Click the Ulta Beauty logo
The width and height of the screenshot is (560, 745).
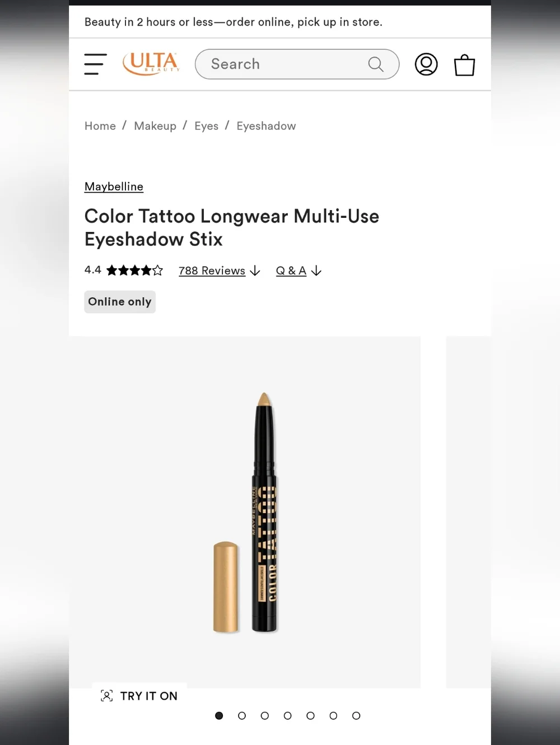pyautogui.click(x=151, y=63)
